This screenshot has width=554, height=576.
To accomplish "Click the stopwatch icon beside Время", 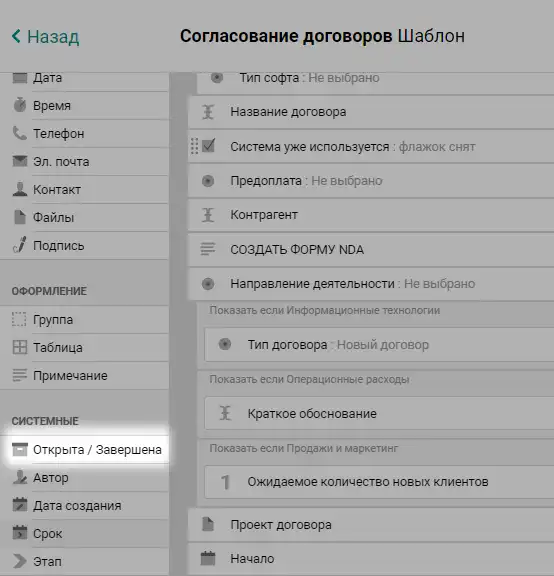I will pyautogui.click(x=20, y=105).
